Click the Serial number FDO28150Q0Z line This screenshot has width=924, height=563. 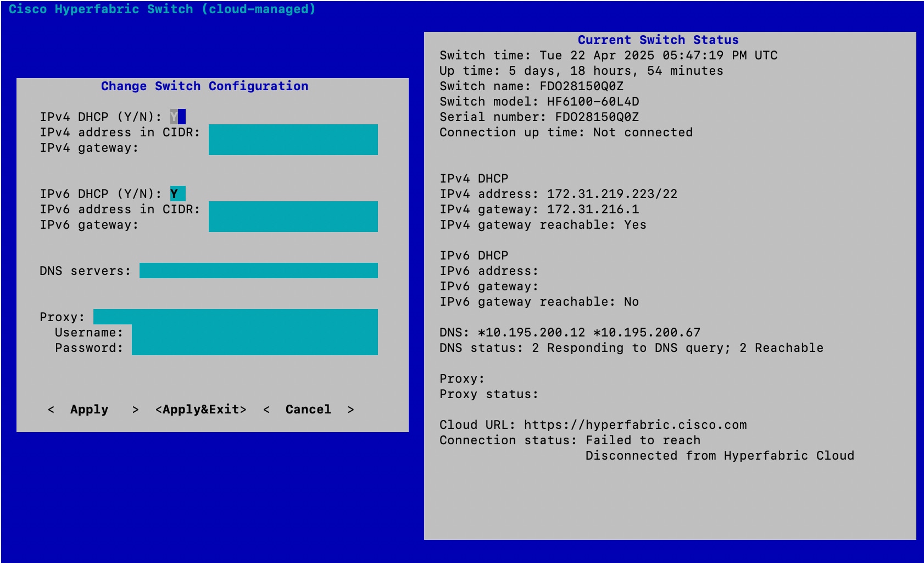click(539, 117)
